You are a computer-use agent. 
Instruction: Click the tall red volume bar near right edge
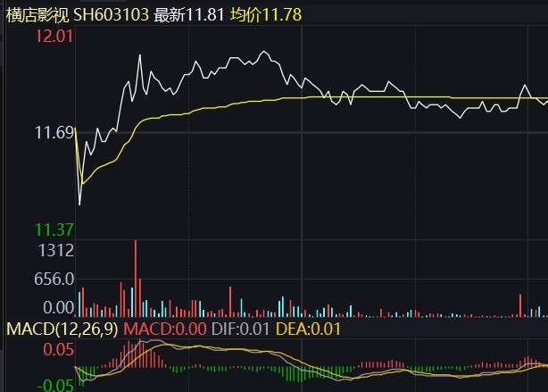pyautogui.click(x=520, y=305)
